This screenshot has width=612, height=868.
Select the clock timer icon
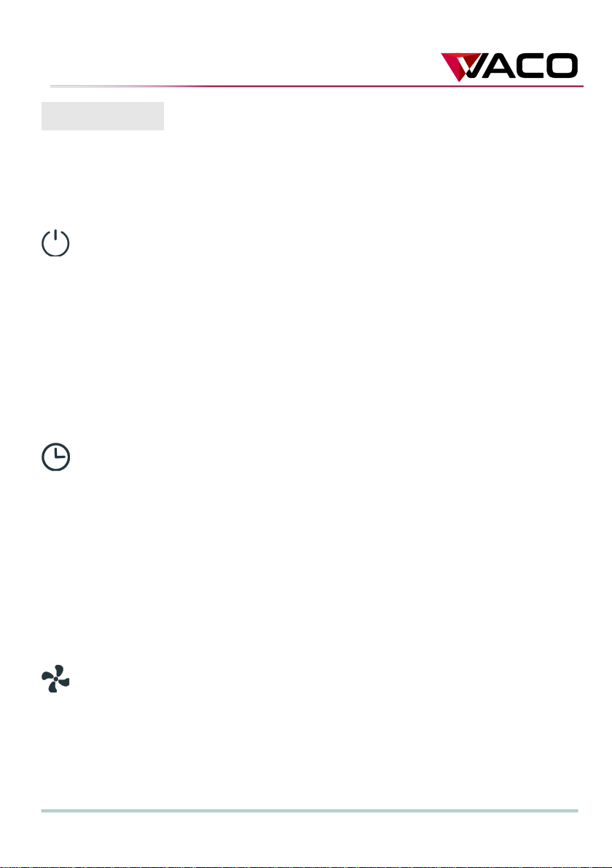56,457
